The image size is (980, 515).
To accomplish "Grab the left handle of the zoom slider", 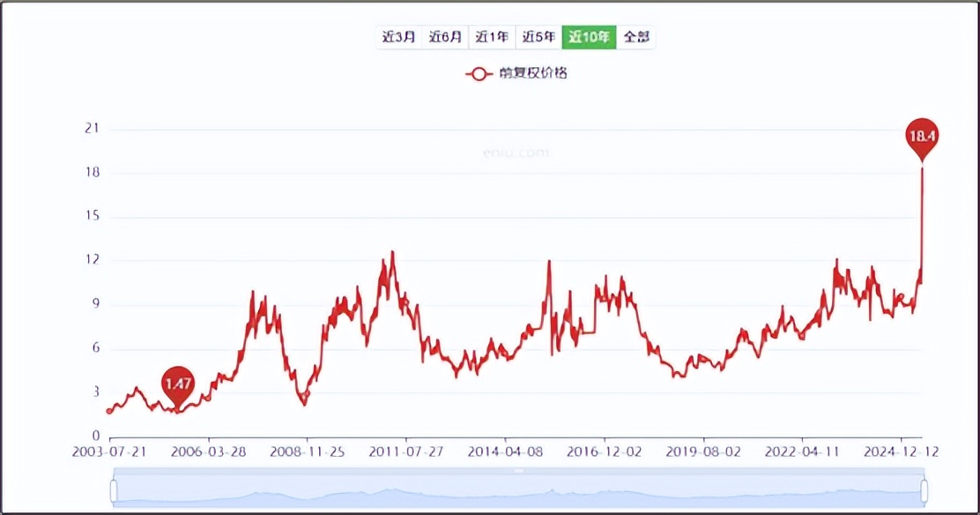I will point(113,490).
